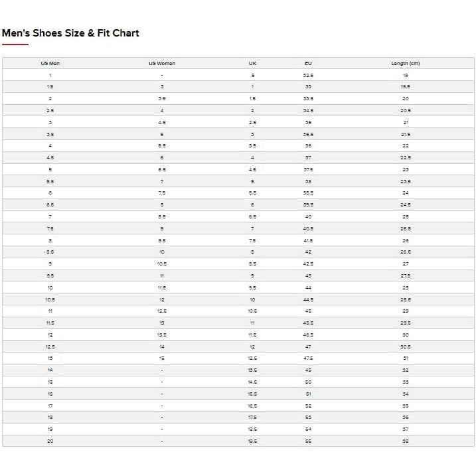Select the 28.5 length cell
The width and height of the screenshot is (476, 476).
(405, 299)
